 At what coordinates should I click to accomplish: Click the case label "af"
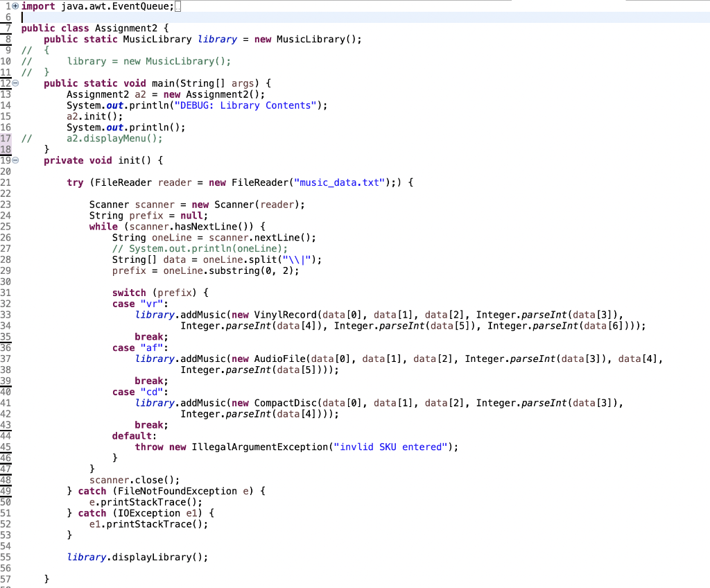(151, 347)
